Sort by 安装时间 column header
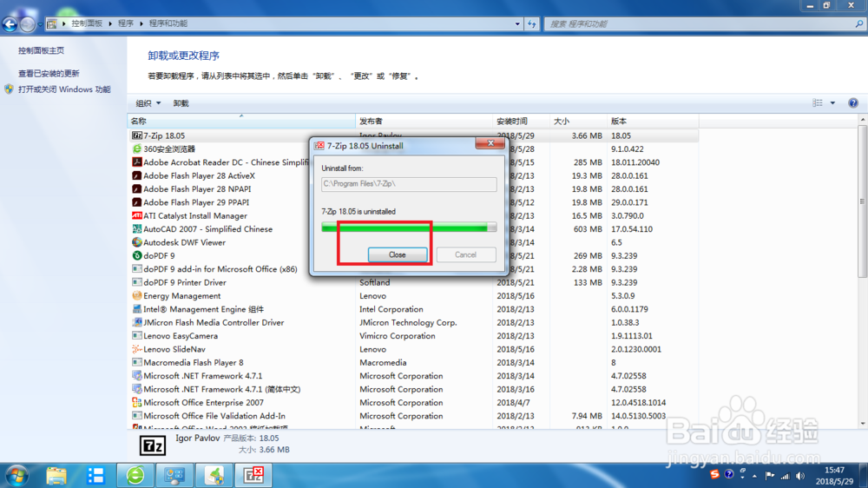 click(x=521, y=121)
